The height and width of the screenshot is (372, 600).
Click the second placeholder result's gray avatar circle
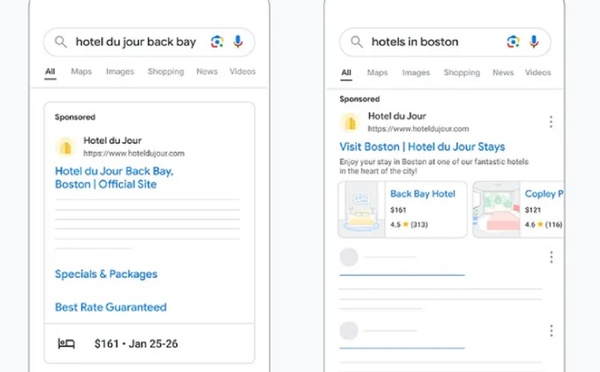(x=349, y=331)
